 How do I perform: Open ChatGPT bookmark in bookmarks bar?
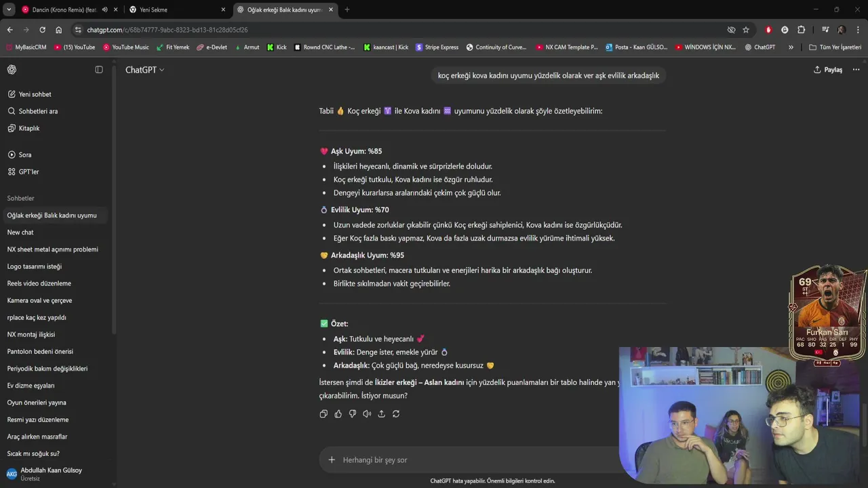[759, 47]
